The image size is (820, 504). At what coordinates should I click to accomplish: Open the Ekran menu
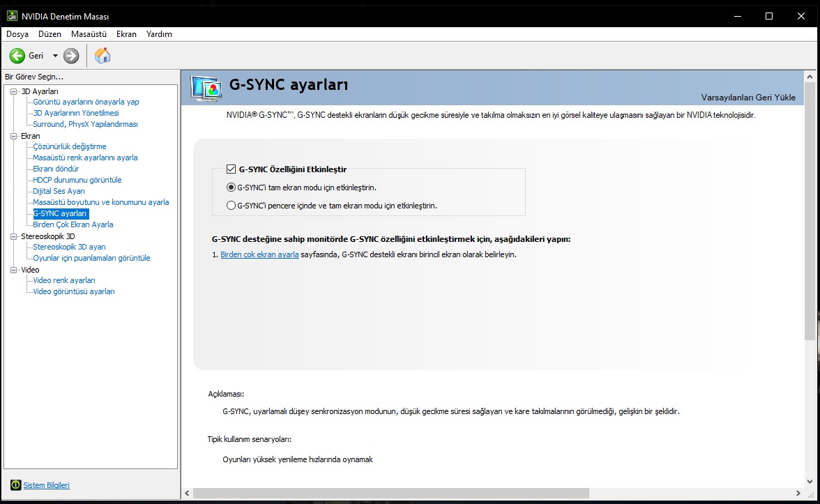click(127, 34)
